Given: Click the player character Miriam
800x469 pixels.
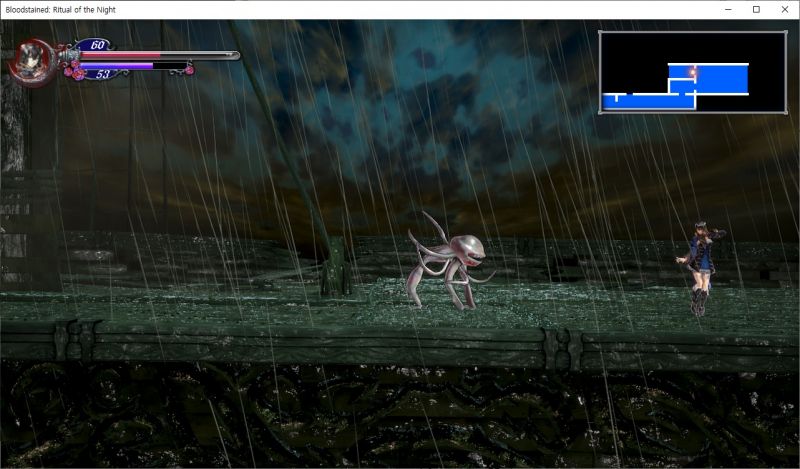Looking at the screenshot, I should pyautogui.click(x=699, y=268).
